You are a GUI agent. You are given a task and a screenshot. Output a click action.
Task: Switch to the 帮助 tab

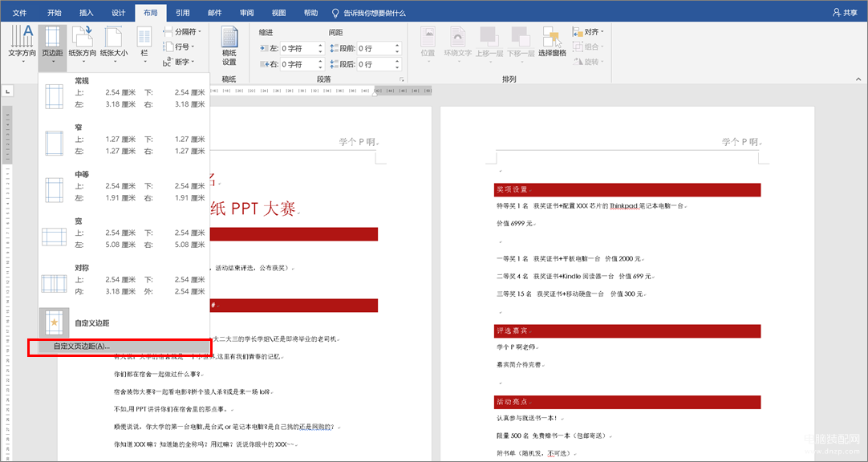[x=311, y=13]
